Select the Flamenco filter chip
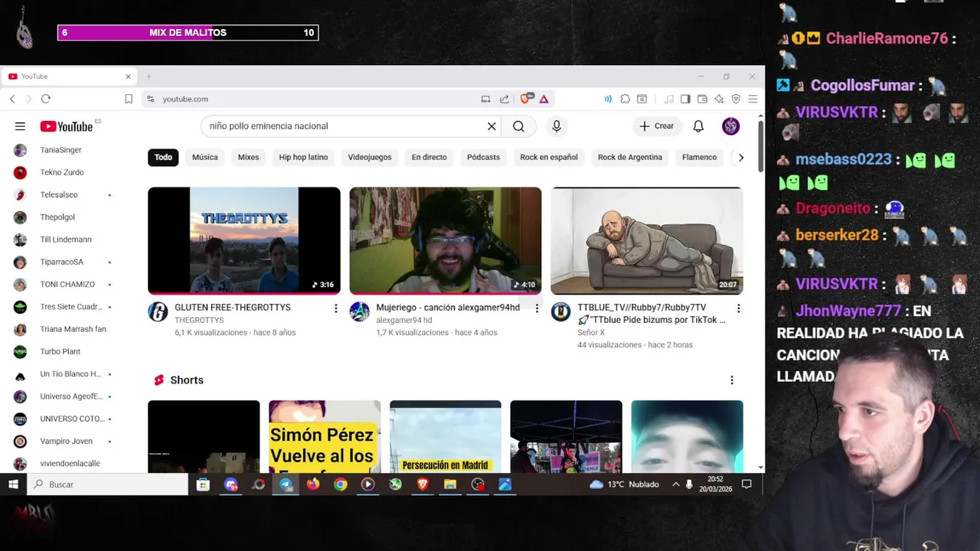 coord(699,157)
